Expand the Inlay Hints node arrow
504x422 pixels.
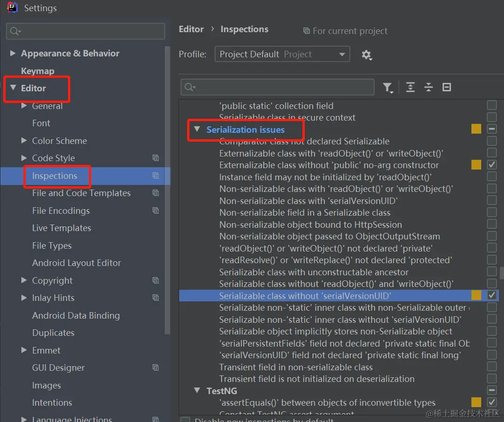tap(24, 298)
